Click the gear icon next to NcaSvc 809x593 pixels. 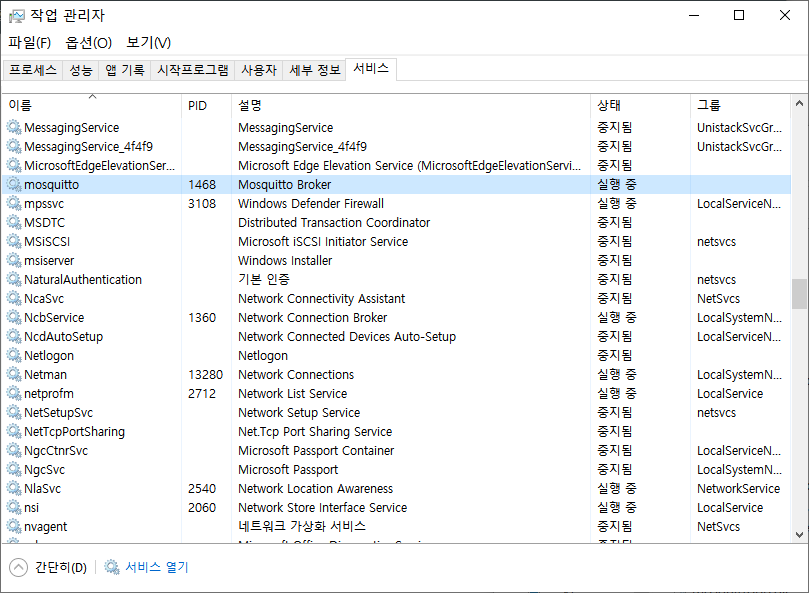point(14,298)
